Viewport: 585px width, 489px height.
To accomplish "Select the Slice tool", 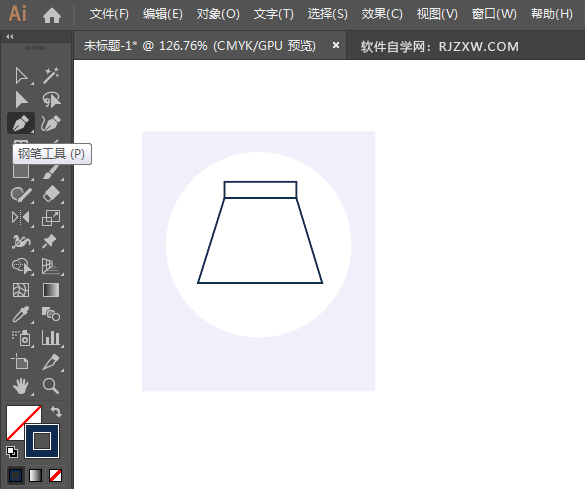I will [x=51, y=362].
